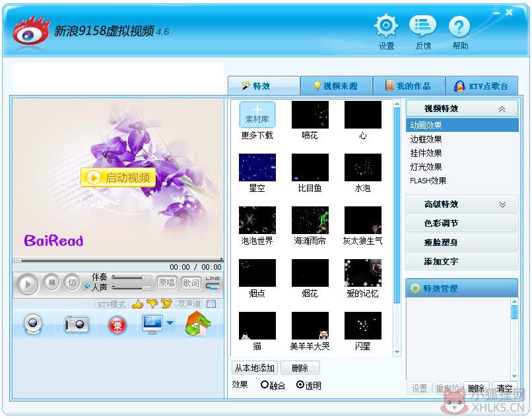Click the Sina eye logo

pos(31,32)
